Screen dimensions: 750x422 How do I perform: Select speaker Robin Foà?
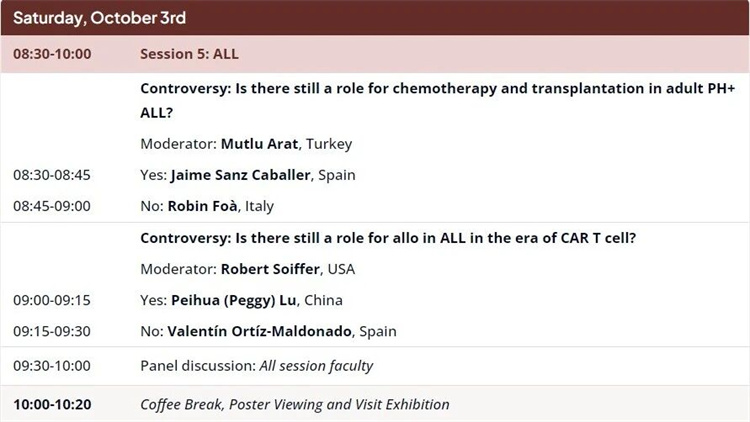coord(202,206)
